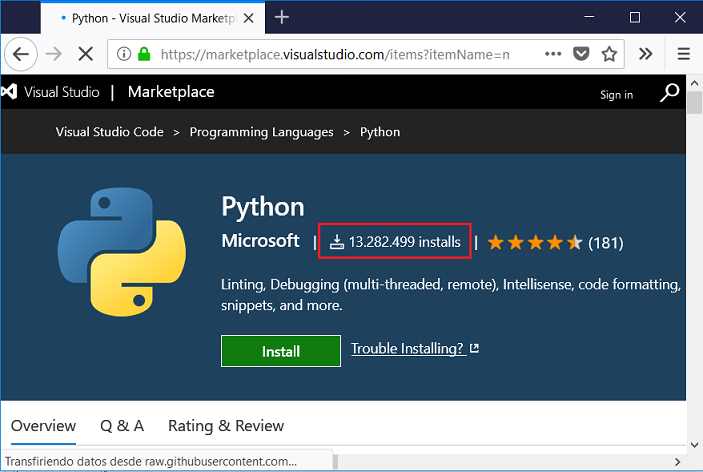Show site information icon in address bar

pyautogui.click(x=124, y=54)
